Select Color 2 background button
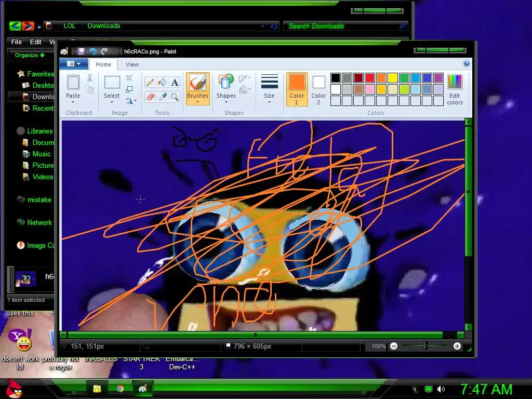The image size is (532, 399). [x=318, y=89]
